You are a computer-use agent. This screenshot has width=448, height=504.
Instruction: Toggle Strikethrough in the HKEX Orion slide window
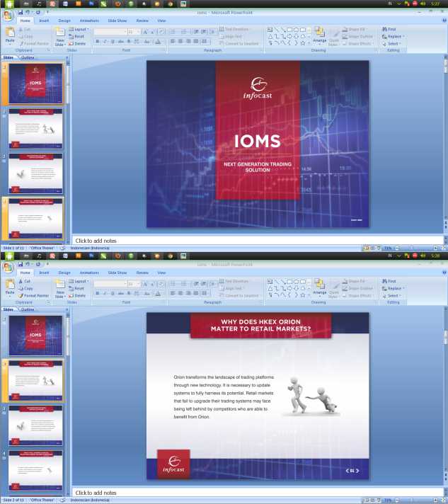pos(121,294)
